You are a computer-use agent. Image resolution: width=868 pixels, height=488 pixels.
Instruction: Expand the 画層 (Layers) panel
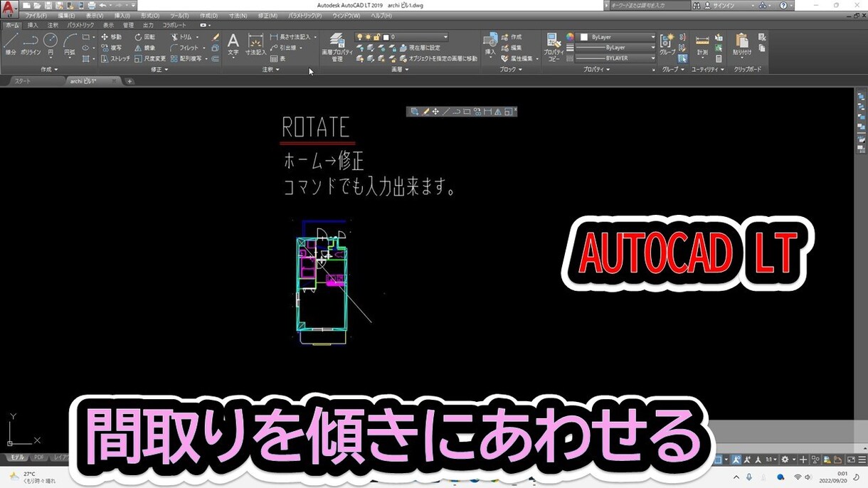400,70
